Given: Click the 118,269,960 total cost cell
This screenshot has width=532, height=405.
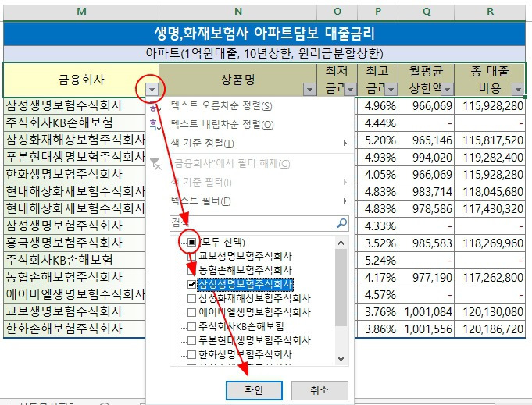Looking at the screenshot, I should (x=490, y=243).
